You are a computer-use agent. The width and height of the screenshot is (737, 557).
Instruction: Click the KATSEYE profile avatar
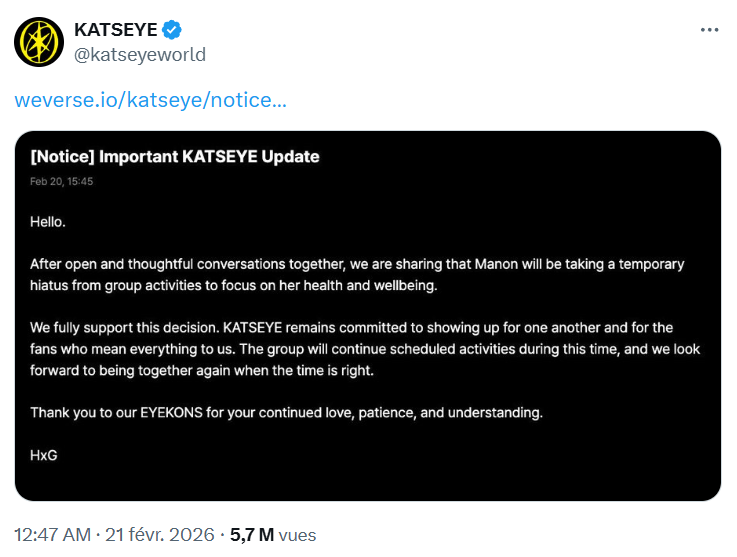39,41
